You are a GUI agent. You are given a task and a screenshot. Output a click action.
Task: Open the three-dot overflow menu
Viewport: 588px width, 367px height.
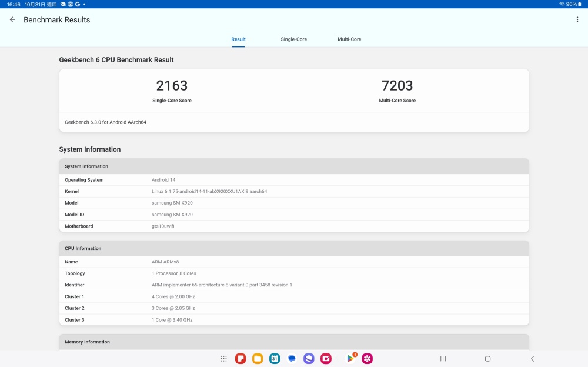coord(577,19)
